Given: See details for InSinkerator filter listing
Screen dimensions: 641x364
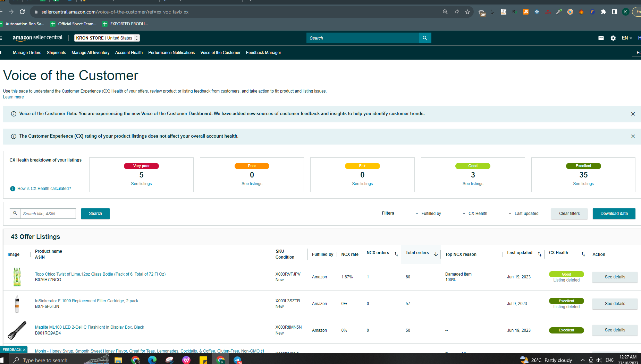Looking at the screenshot, I should click(x=615, y=304).
